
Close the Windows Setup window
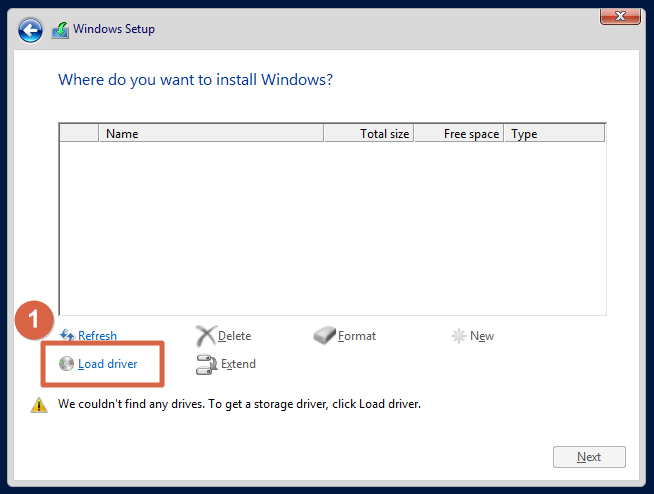coord(620,16)
